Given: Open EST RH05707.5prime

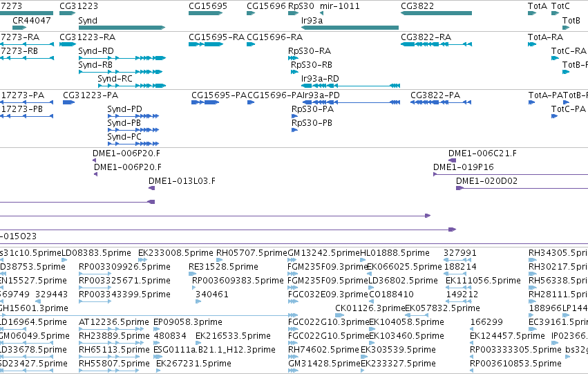Looking at the screenshot, I should click(x=252, y=253).
